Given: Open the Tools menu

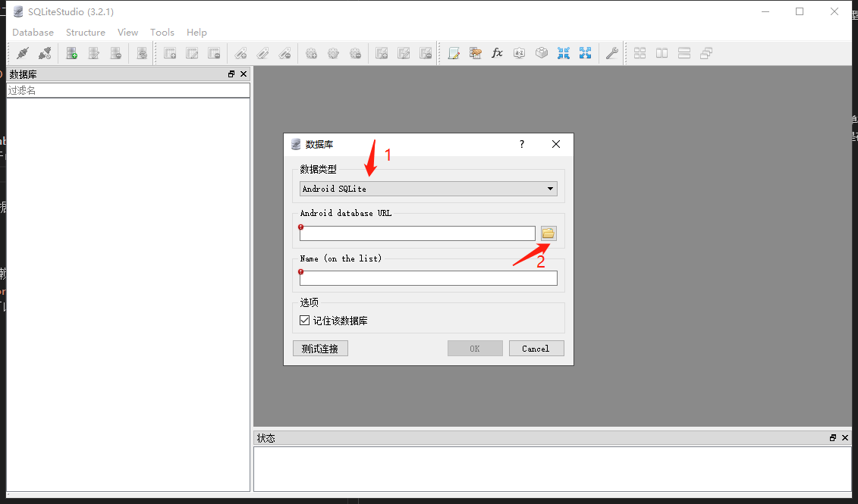Looking at the screenshot, I should click(162, 33).
